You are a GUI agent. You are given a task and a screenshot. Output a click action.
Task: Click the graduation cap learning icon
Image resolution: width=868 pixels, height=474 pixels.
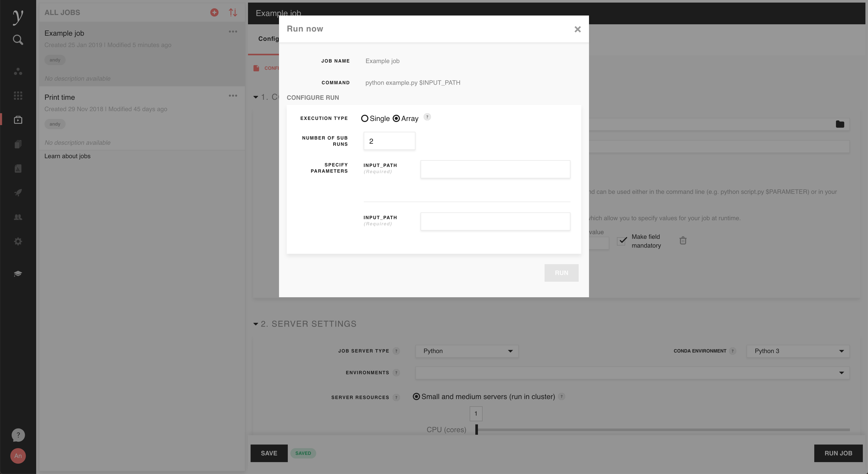pyautogui.click(x=18, y=273)
